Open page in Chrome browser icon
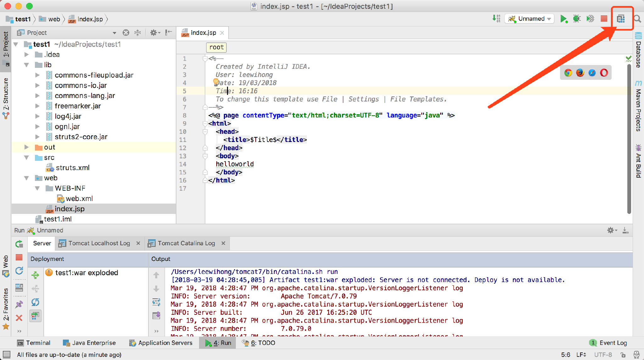 tap(568, 73)
